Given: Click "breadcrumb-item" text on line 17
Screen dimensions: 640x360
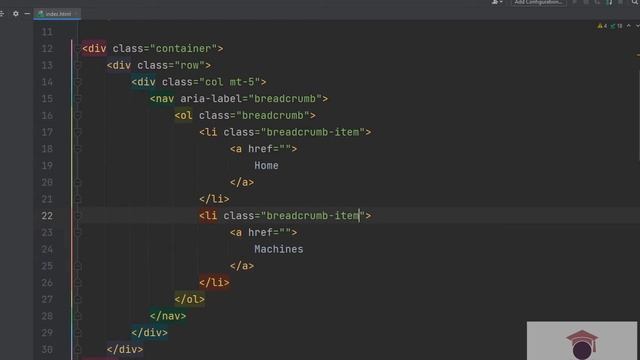Looking at the screenshot, I should 313,132.
